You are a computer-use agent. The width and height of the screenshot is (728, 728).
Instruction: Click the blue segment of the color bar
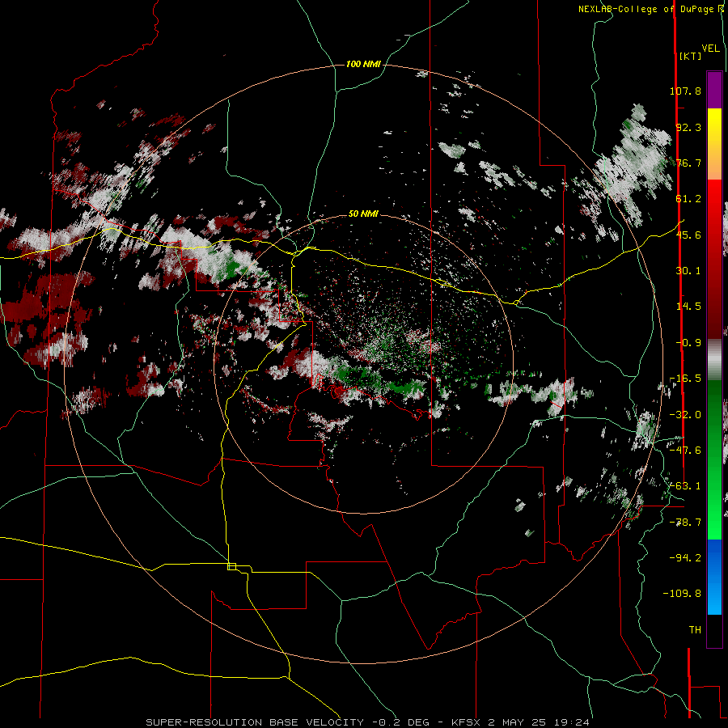coord(714,577)
